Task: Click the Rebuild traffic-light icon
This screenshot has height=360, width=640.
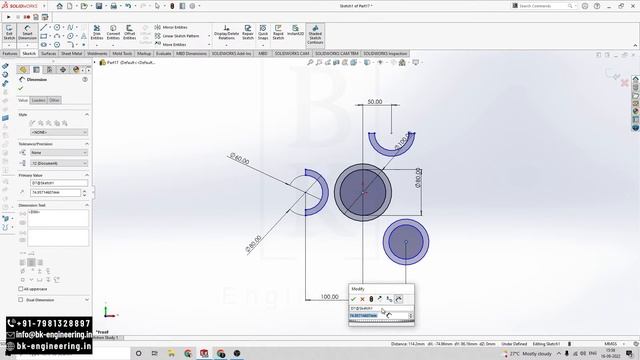Action: tap(172, 6)
